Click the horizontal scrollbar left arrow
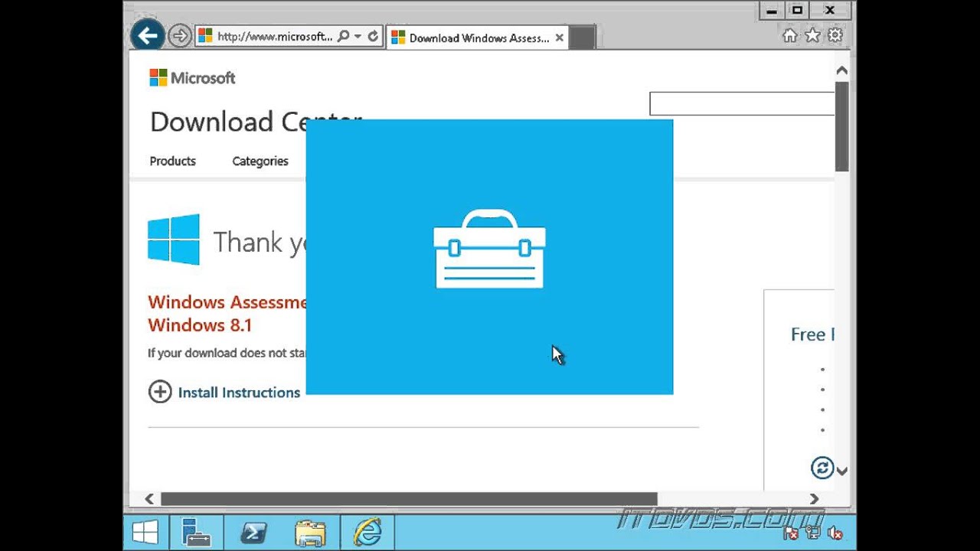The width and height of the screenshot is (980, 551). 149,499
